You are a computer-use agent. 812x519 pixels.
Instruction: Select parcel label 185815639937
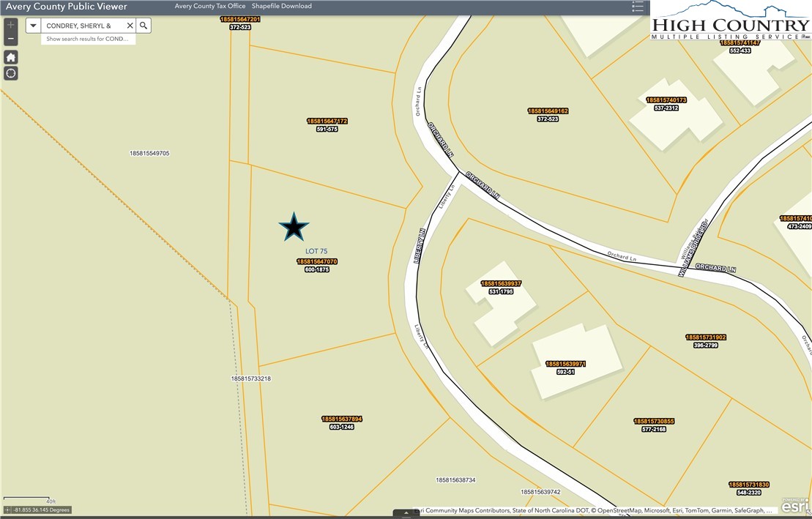tap(501, 283)
